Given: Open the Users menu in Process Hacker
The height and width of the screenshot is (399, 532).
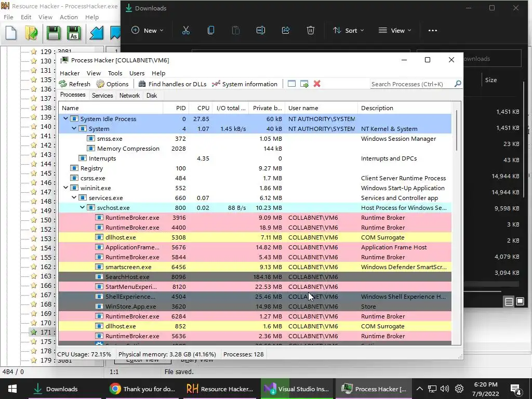Looking at the screenshot, I should [137, 73].
